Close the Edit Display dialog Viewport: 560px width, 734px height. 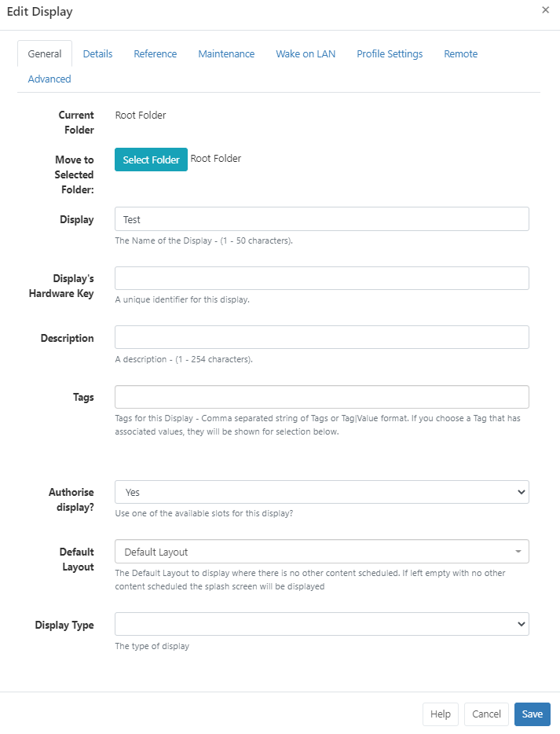tap(546, 10)
